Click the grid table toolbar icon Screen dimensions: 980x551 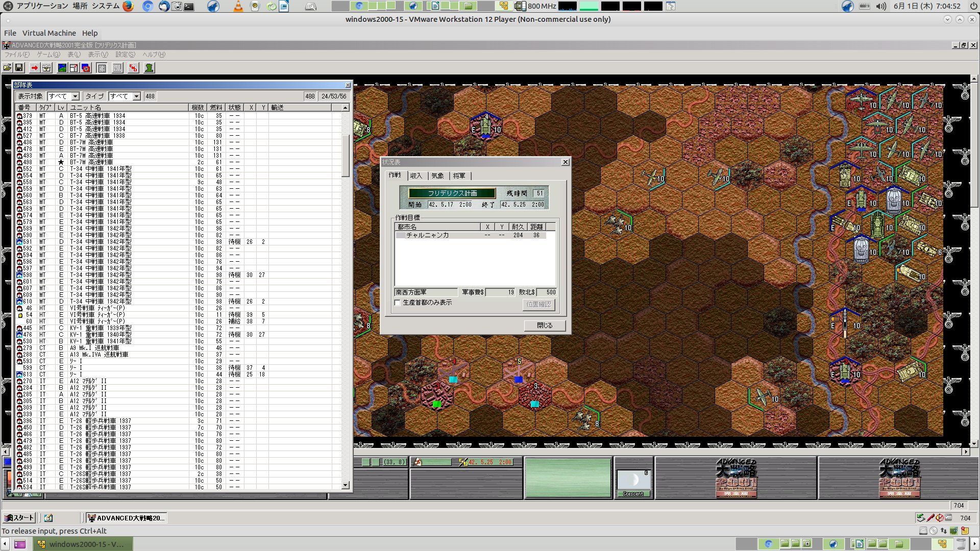tap(102, 68)
